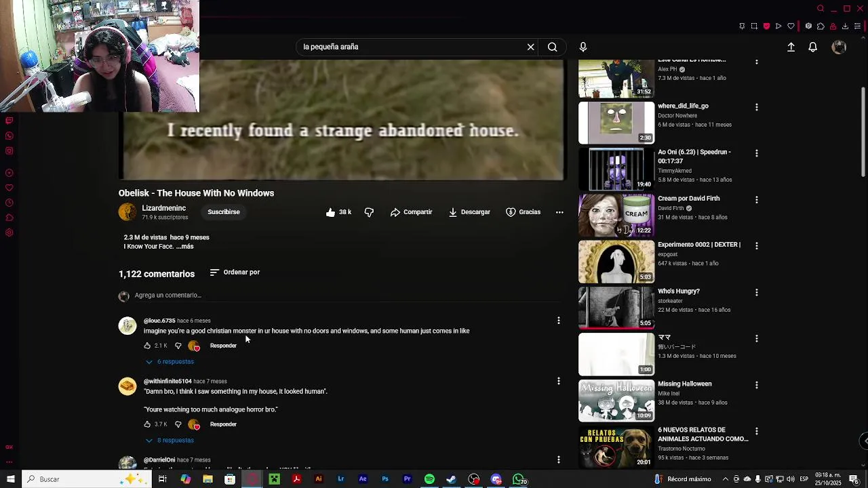The image size is (868, 488).
Task: Dislike the @withinfinite5104 comment
Action: (178, 424)
